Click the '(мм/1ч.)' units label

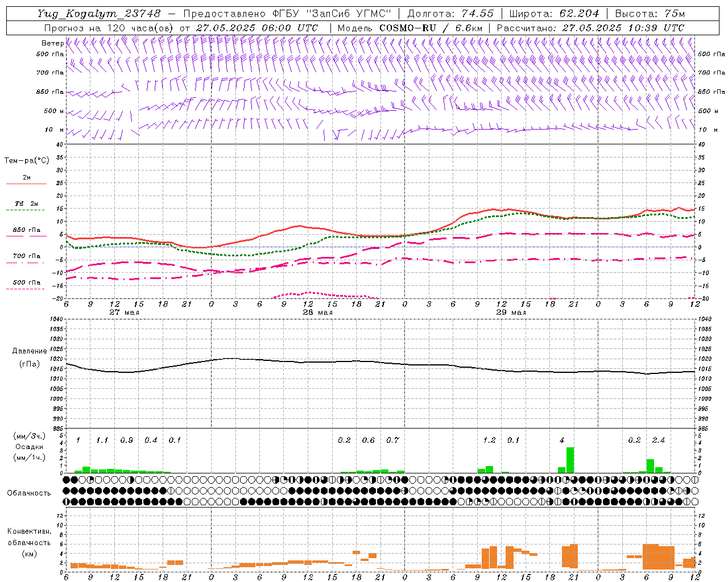30,458
